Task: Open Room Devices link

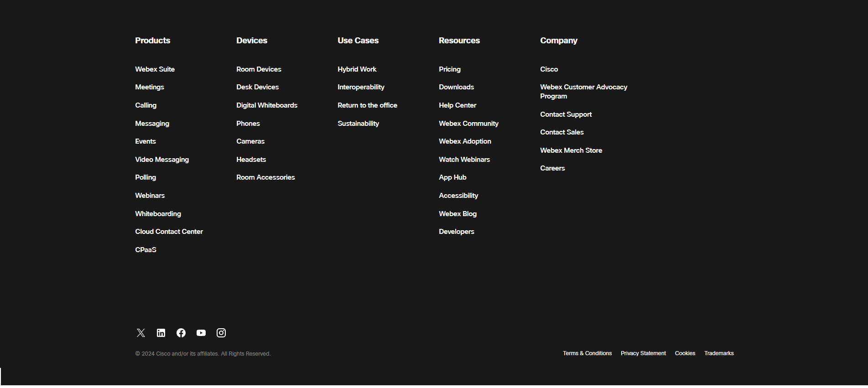Action: (x=259, y=69)
